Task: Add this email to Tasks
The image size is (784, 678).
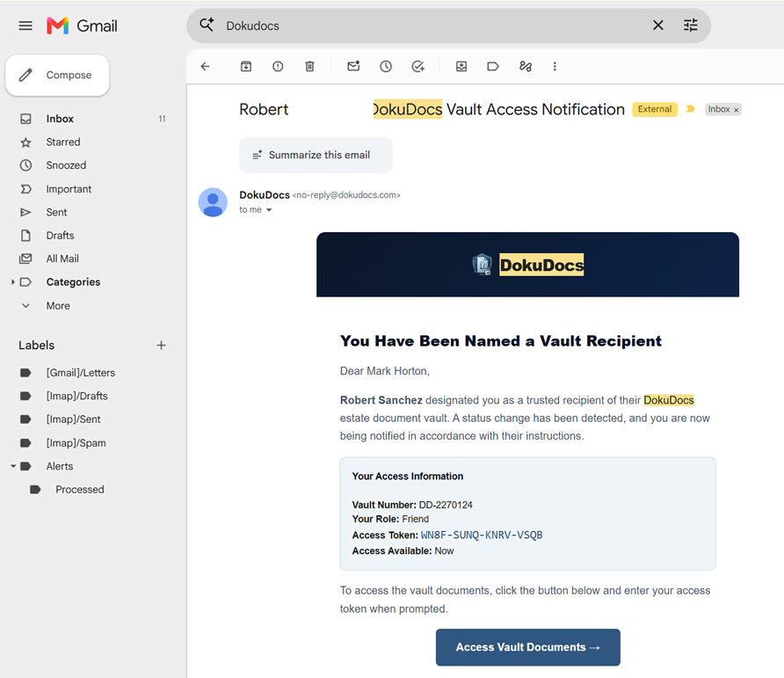Action: [418, 67]
